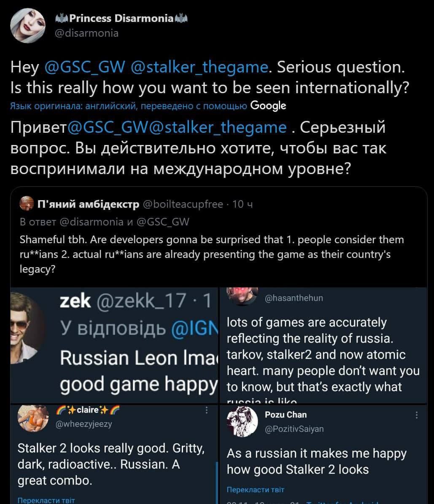Click the Princess Disarmonia display name
Image resolution: width=434 pixels, height=504 pixels.
(x=121, y=18)
